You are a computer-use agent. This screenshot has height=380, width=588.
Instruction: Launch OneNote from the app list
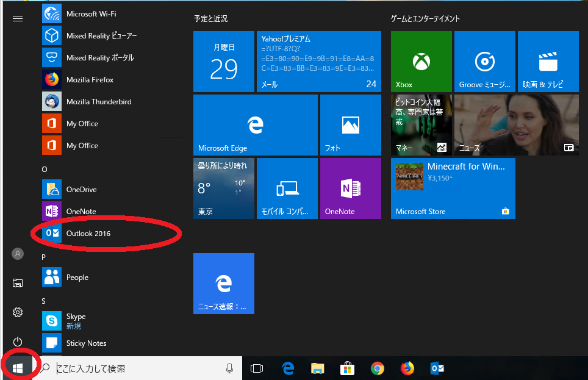(x=112, y=211)
